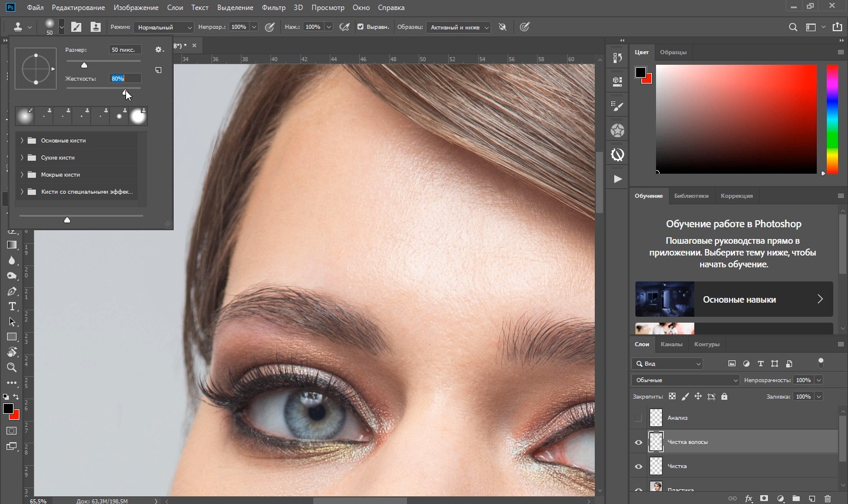Screen dimensions: 848x504
Task: Open share document icon in top right
Action: pos(837,27)
